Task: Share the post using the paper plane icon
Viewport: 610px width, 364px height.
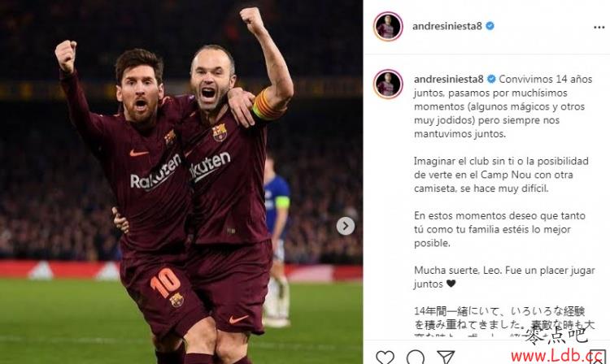Action: point(446,357)
